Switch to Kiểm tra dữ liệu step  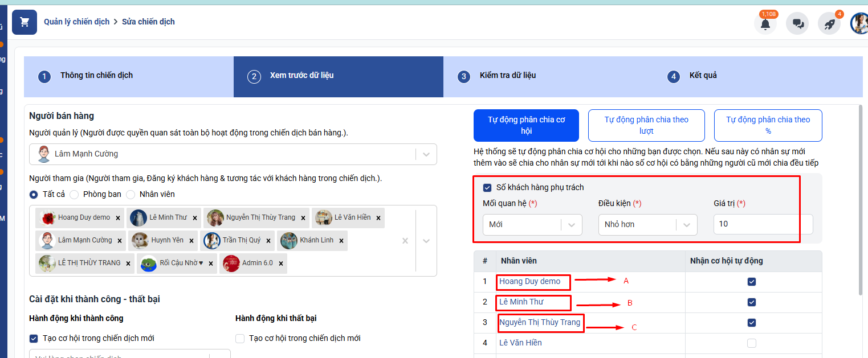click(507, 76)
